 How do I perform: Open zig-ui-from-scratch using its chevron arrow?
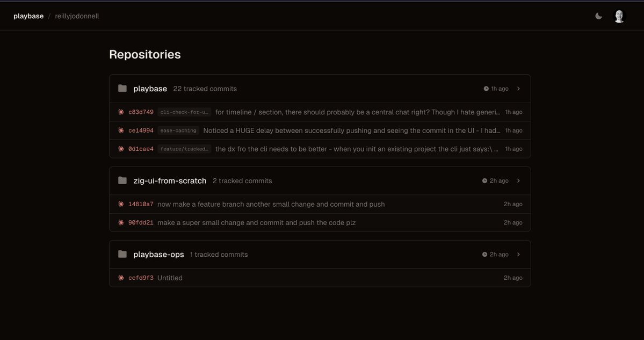518,180
